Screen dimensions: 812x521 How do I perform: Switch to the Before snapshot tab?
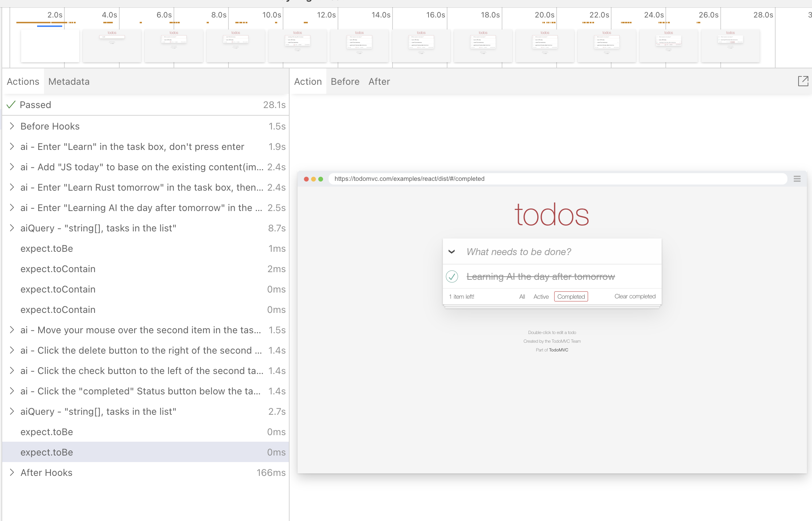[345, 81]
